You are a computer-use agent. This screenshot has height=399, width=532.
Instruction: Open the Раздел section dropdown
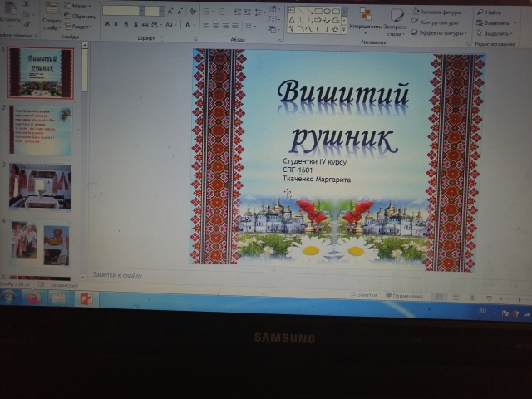[x=79, y=26]
